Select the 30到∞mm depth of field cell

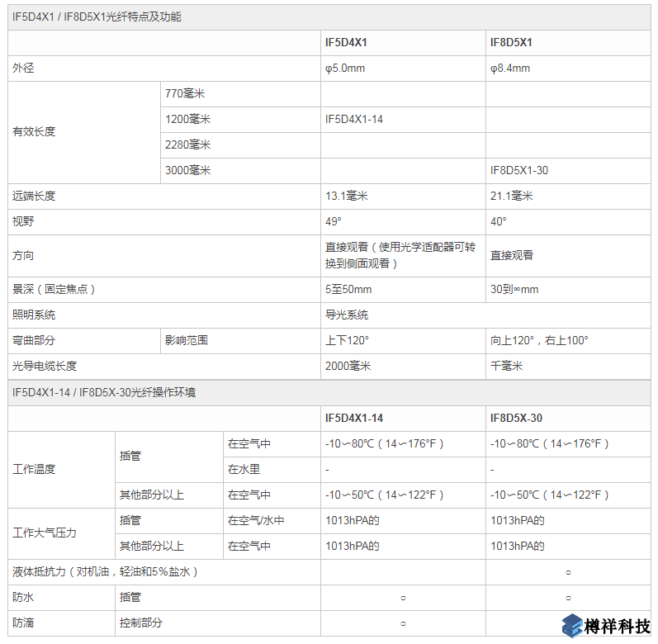pos(514,289)
